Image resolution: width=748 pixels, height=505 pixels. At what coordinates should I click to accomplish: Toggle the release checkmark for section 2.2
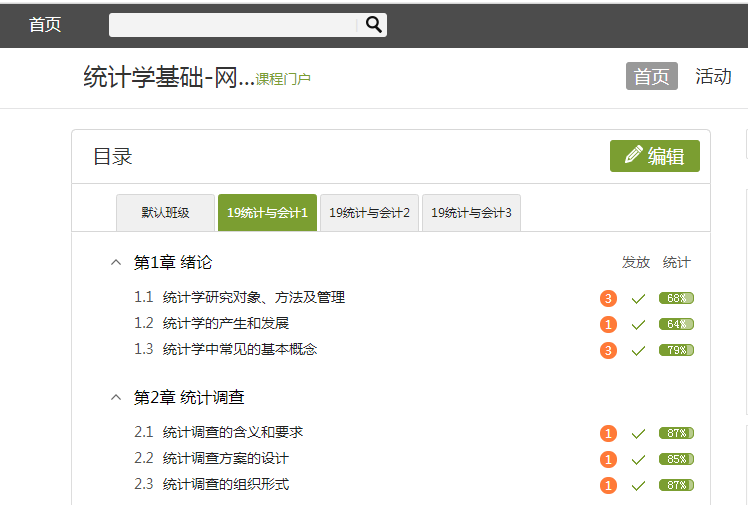click(x=638, y=459)
